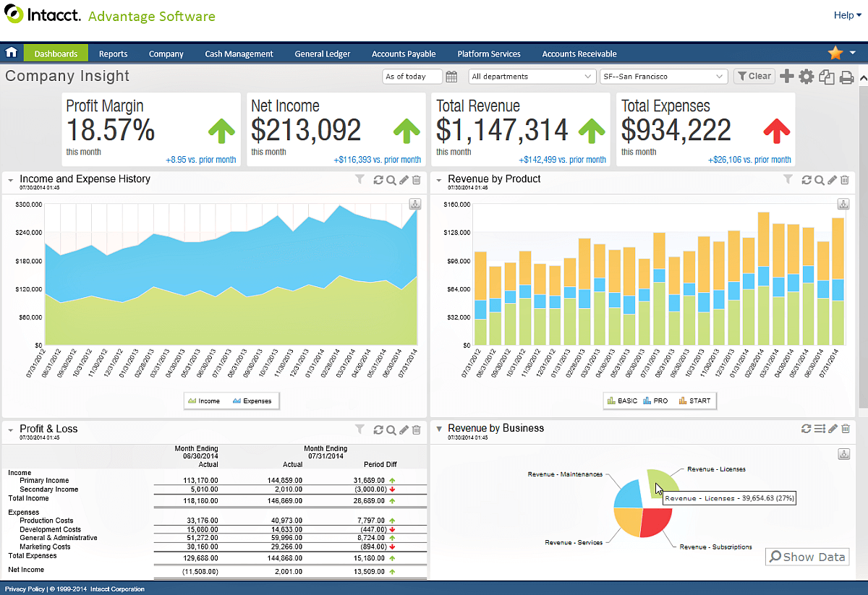The width and height of the screenshot is (868, 595).
Task: Switch to the General Ledger tab
Action: pyautogui.click(x=323, y=53)
